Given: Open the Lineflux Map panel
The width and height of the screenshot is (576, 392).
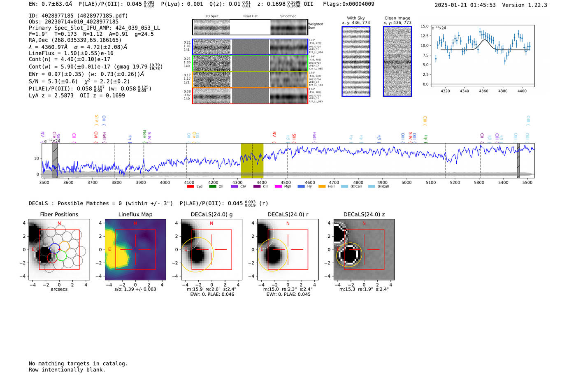Looking at the screenshot, I should pos(135,250).
